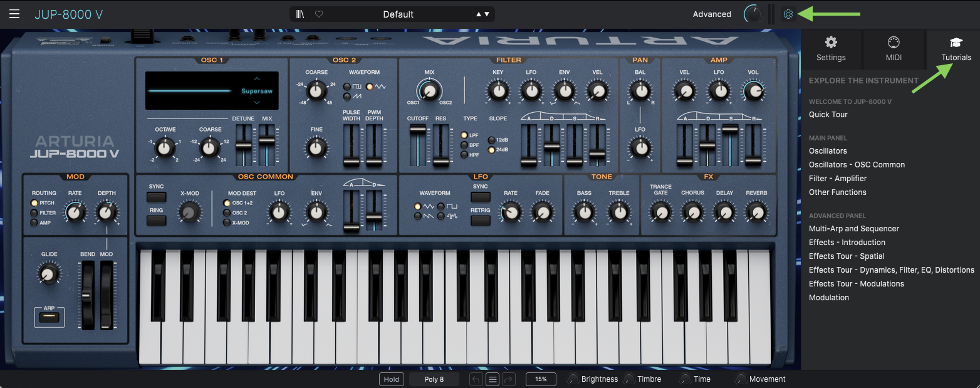Click the Tone Bass knob
Screen dimensions: 980x388
coord(584,213)
